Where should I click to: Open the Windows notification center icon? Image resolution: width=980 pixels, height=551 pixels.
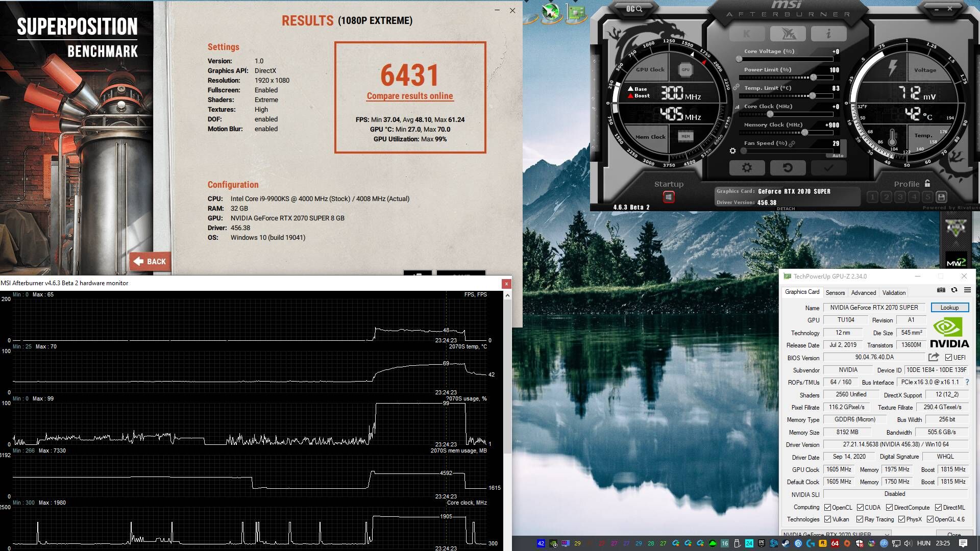tap(963, 543)
